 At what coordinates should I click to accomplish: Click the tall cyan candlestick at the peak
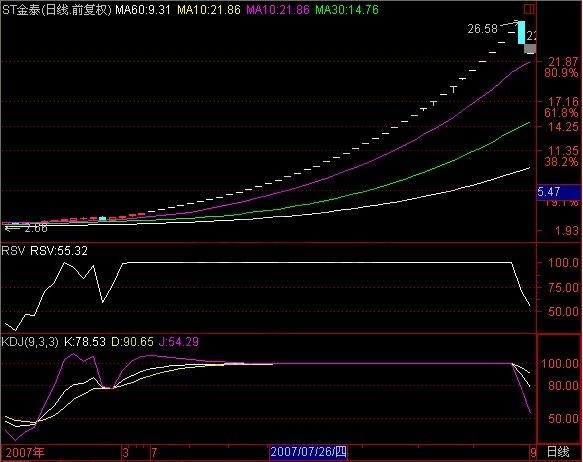pos(521,32)
